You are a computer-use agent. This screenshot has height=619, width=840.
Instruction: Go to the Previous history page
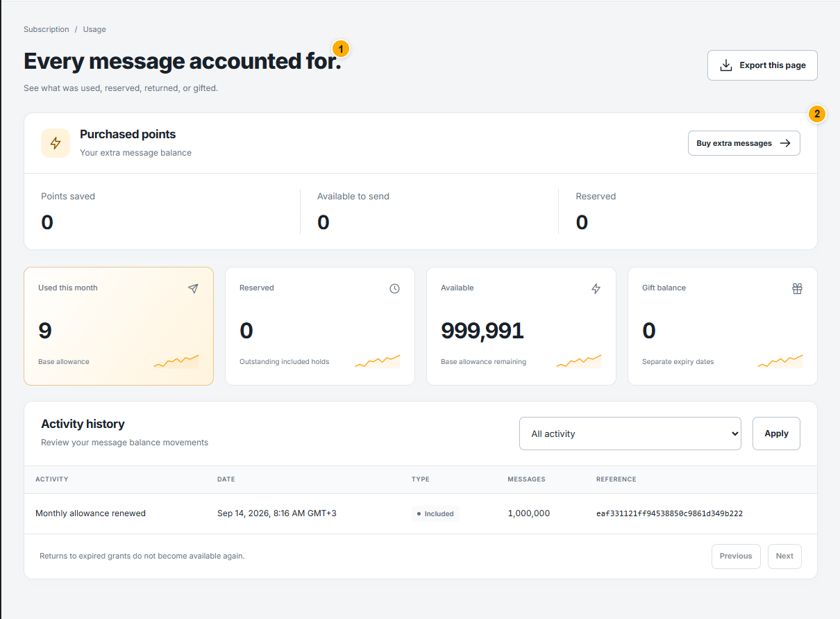736,556
